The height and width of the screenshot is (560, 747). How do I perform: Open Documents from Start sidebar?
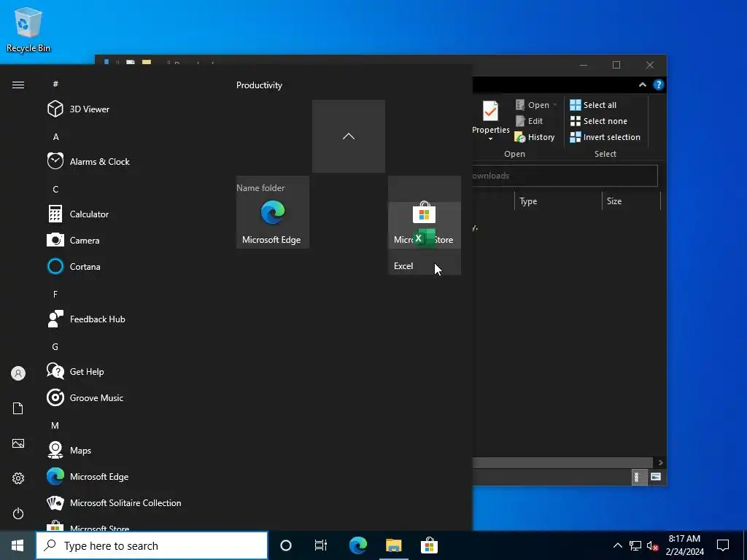click(18, 408)
